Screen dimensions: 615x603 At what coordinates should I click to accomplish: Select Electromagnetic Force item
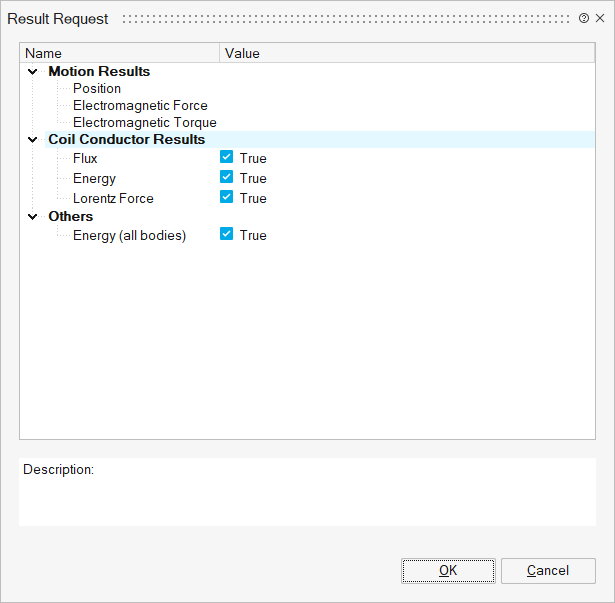click(140, 106)
